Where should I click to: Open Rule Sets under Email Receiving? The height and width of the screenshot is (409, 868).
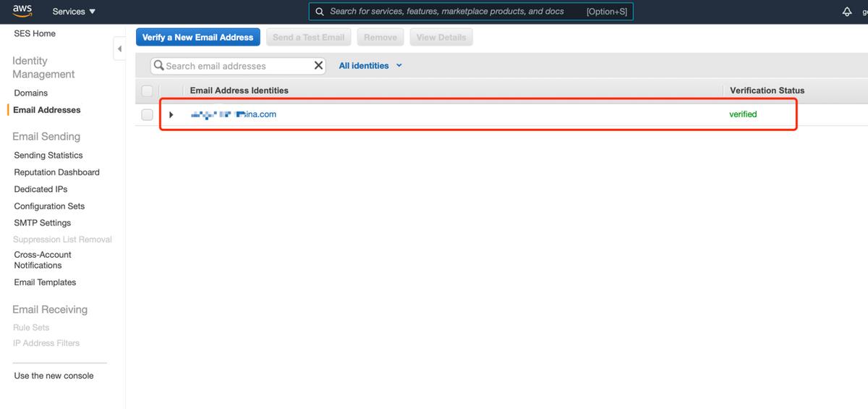point(31,328)
